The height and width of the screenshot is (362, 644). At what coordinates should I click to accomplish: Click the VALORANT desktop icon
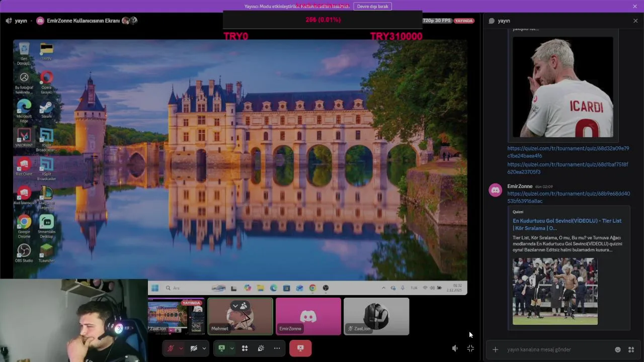(x=24, y=138)
